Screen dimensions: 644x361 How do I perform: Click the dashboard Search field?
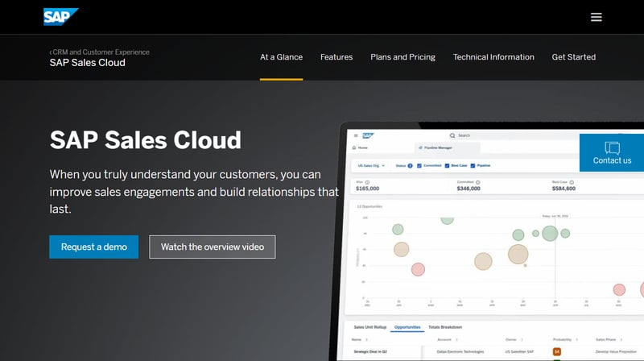(x=514, y=135)
